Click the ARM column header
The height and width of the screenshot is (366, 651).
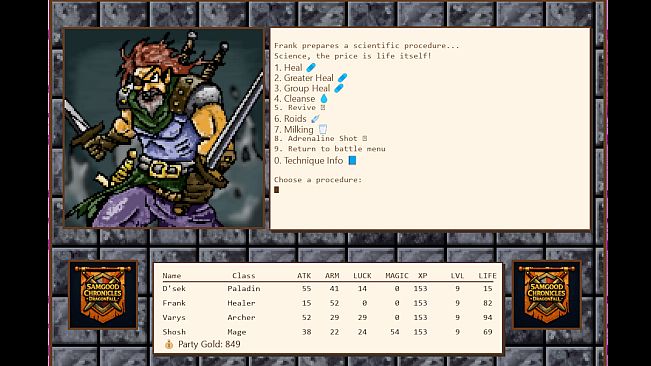click(x=332, y=276)
